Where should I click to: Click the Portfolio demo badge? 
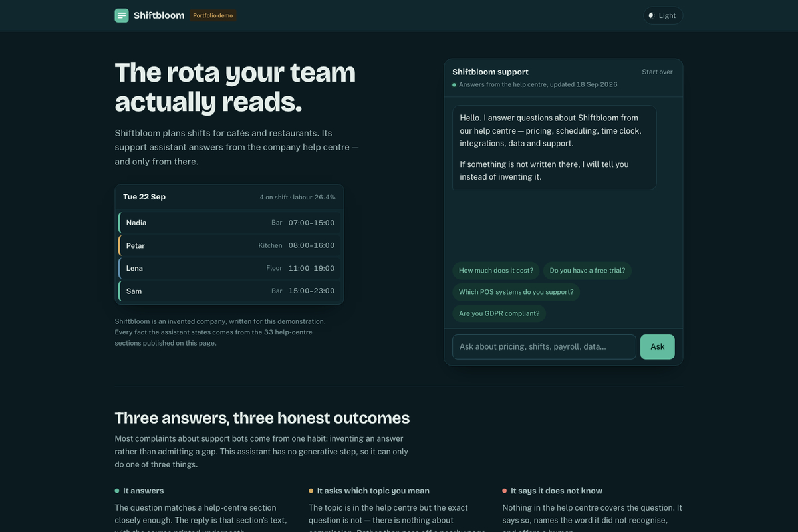point(213,15)
